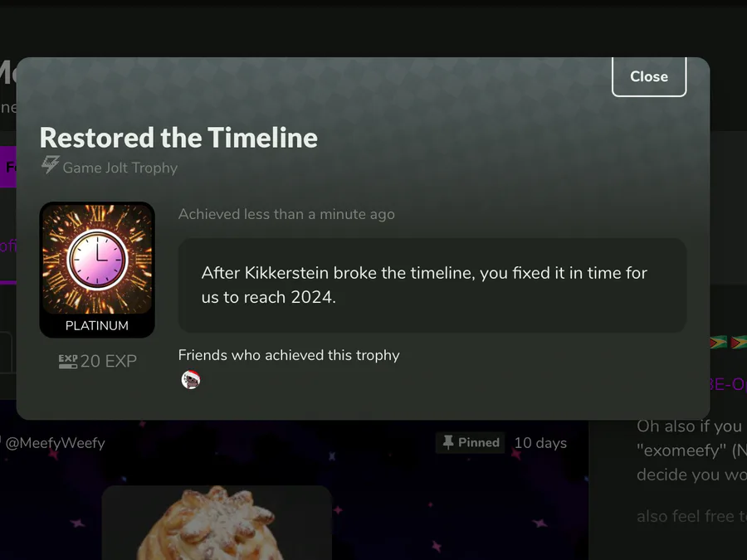Open the 10 days post timestamp

[x=540, y=443]
